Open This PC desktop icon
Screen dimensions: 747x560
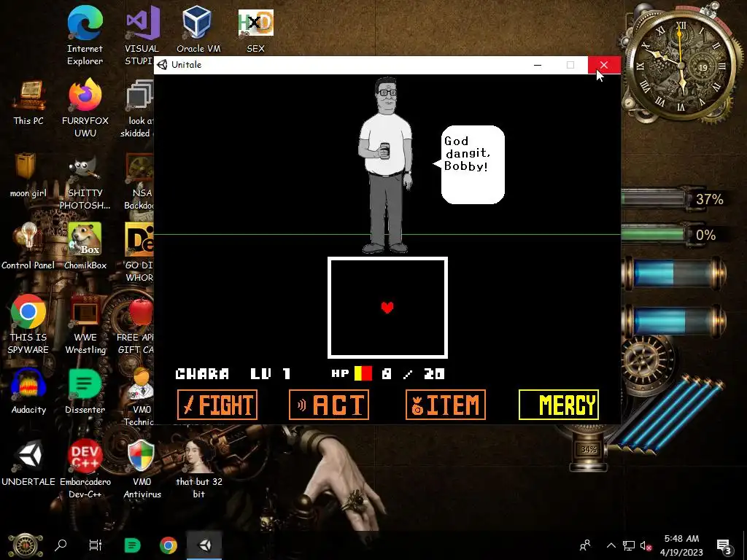[28, 102]
